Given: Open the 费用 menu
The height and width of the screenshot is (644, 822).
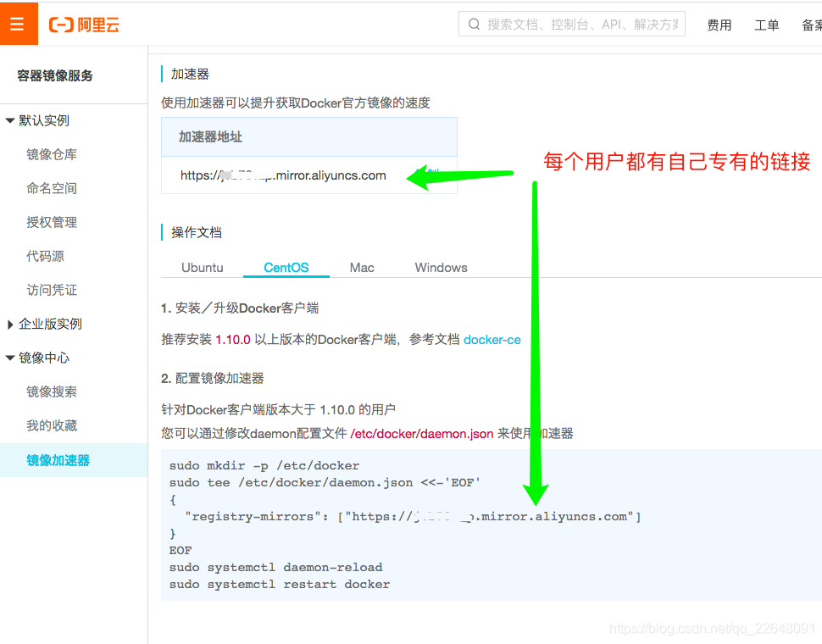Looking at the screenshot, I should 719,25.
